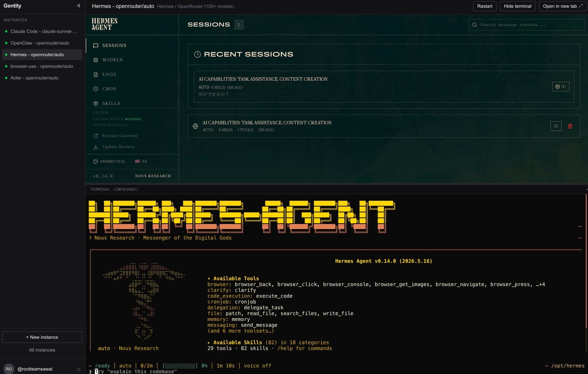588x374 pixels.
Task: Click the terminal scrollbar on the right edge
Action: [586, 261]
